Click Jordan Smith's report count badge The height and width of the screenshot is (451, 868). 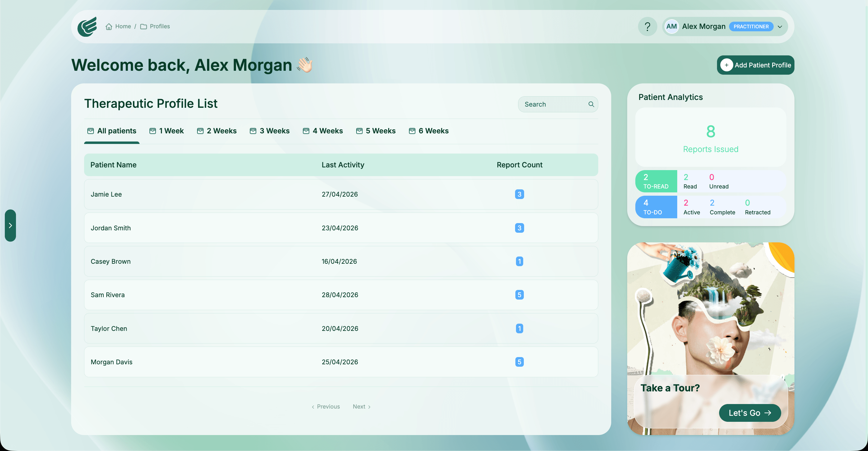pos(519,228)
